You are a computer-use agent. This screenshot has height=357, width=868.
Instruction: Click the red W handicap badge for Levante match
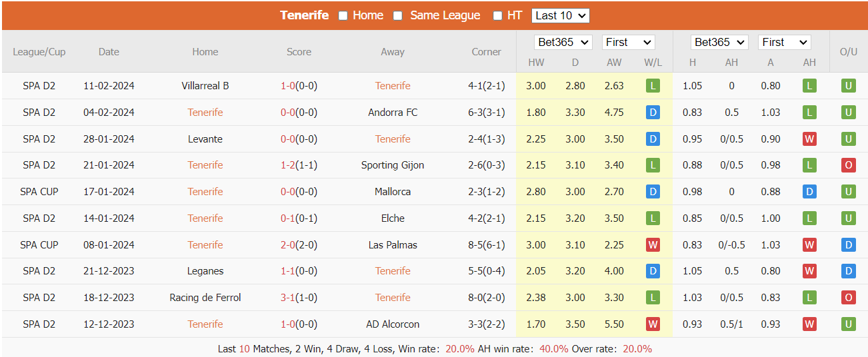(x=809, y=139)
